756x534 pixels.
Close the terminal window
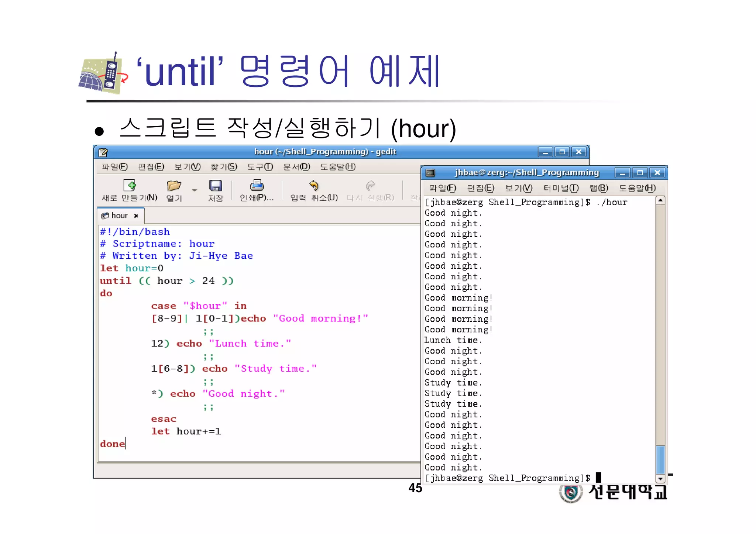657,173
